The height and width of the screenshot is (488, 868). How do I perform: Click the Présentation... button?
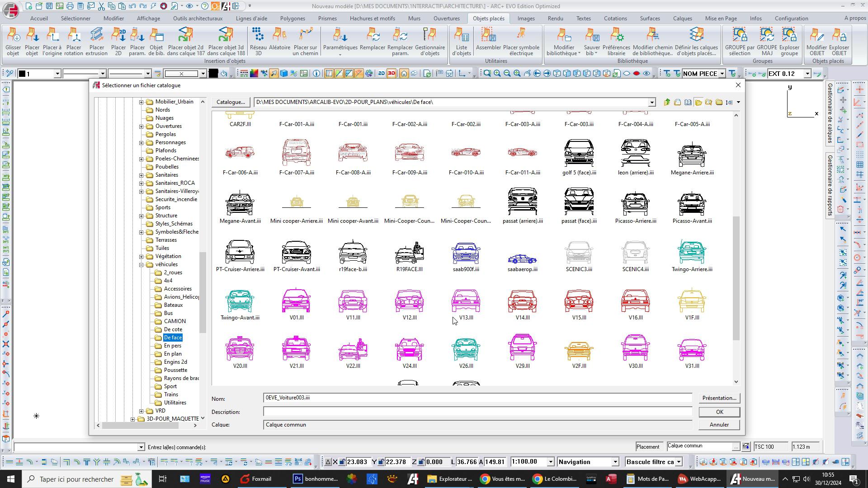coord(719,398)
